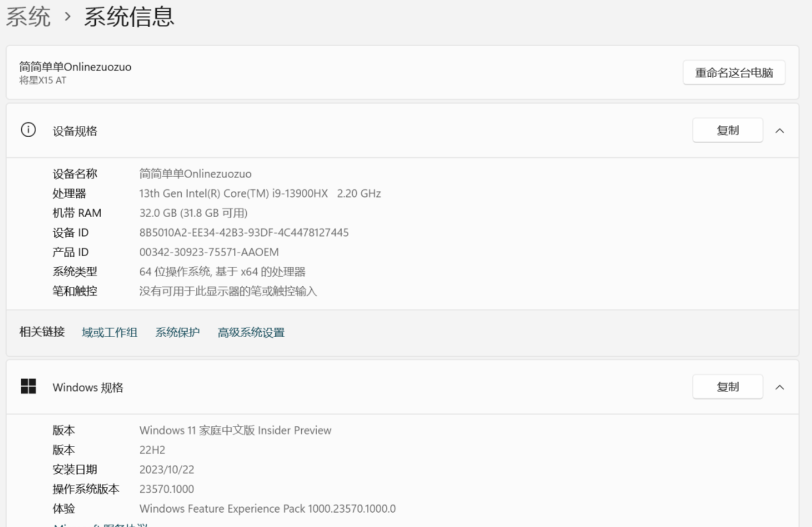This screenshot has height=527, width=812.
Task: Select the processor value i9-13900HX 2.20 GHz
Action: (260, 193)
